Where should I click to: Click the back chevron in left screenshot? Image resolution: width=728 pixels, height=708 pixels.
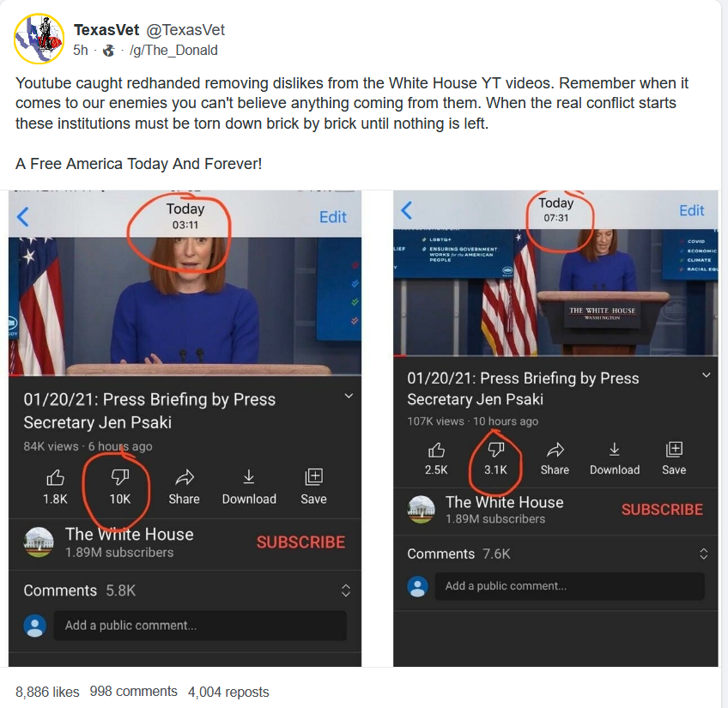[x=22, y=217]
